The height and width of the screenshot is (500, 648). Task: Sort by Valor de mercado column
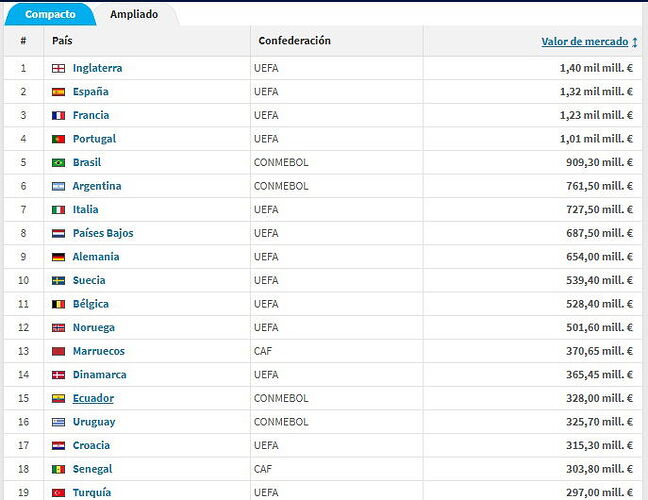pos(585,41)
